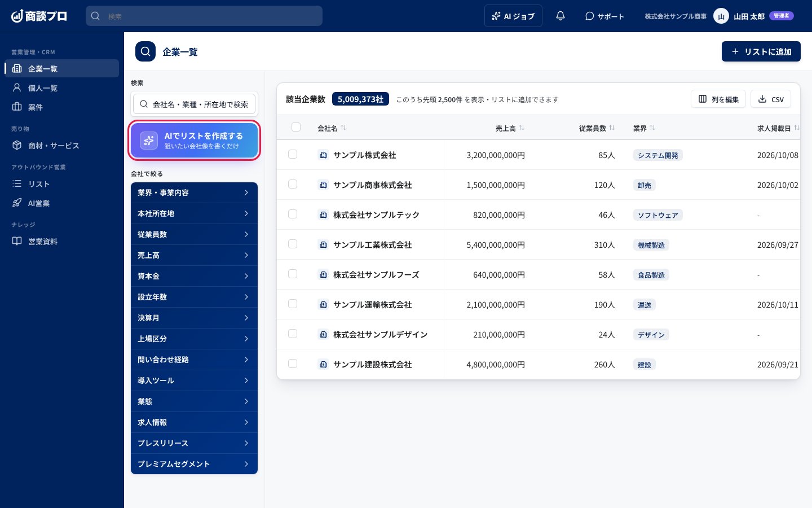Click the building icon beside サンプル株式会社
The height and width of the screenshot is (508, 812).
pos(323,155)
